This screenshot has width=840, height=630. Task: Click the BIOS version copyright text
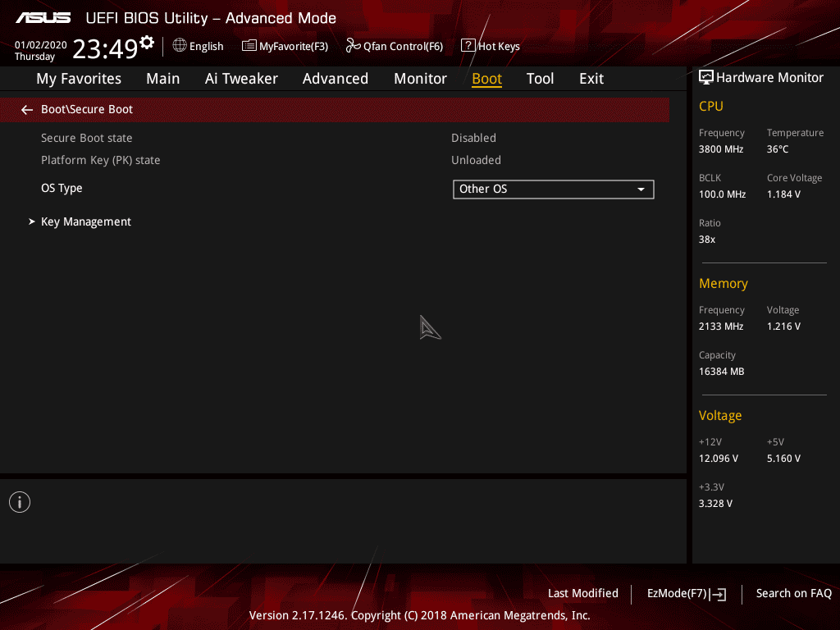click(419, 615)
